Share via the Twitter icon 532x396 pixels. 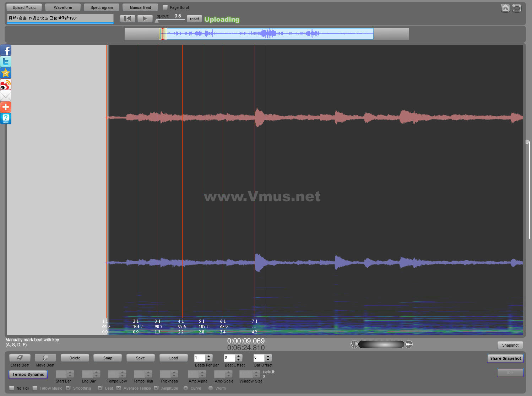6,62
